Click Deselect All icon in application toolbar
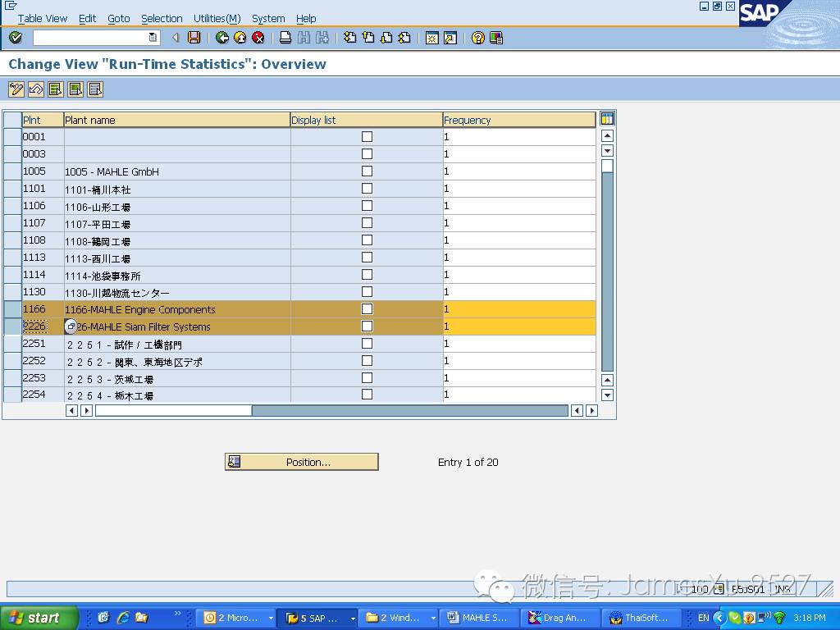Viewport: 840px width, 630px height. pyautogui.click(x=95, y=89)
